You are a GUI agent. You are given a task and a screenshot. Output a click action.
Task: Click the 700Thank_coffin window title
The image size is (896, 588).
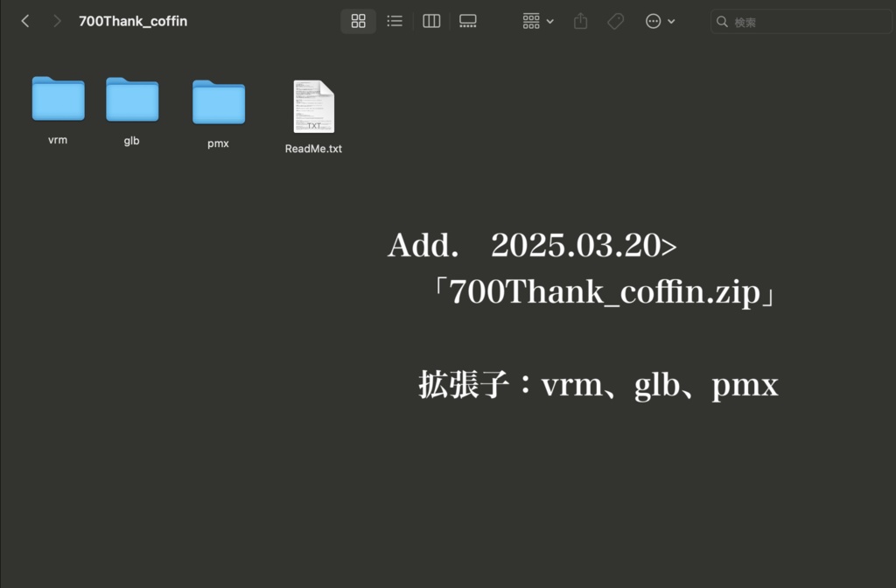click(132, 20)
